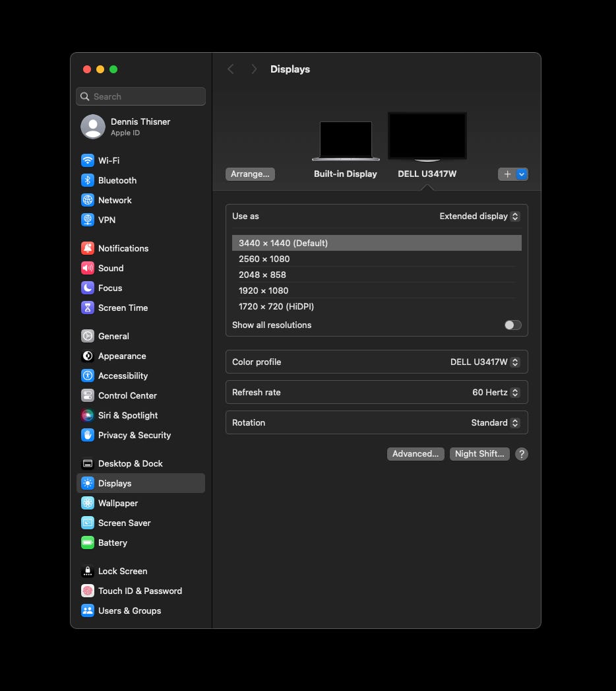Open Battery icon in sidebar
The height and width of the screenshot is (691, 616).
click(88, 543)
